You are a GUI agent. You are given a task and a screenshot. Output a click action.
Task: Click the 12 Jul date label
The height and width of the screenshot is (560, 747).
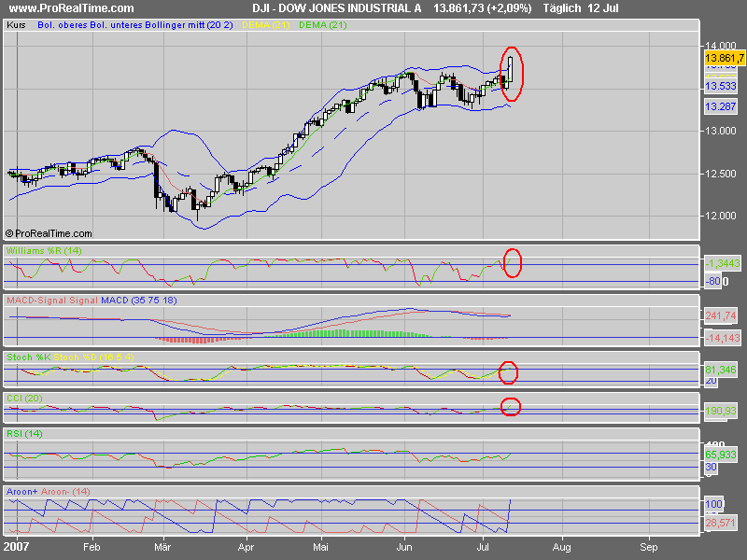tap(603, 8)
